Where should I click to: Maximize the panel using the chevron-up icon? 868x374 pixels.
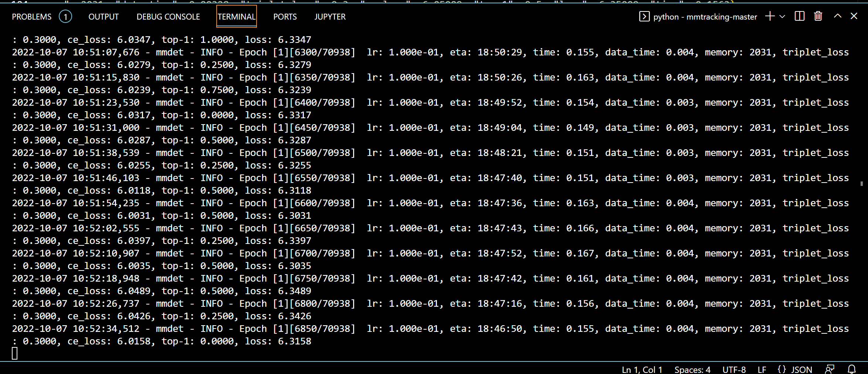pyautogui.click(x=837, y=16)
